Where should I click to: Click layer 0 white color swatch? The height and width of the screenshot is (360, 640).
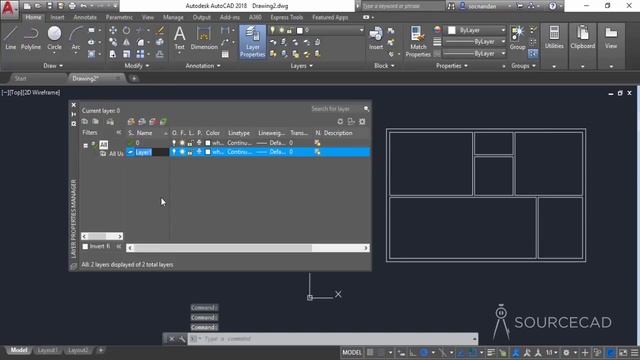coord(208,143)
